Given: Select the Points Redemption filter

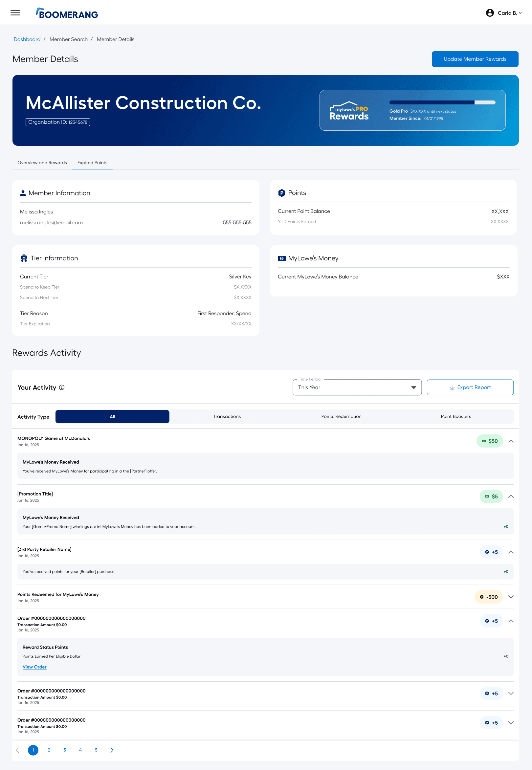Looking at the screenshot, I should point(341,417).
